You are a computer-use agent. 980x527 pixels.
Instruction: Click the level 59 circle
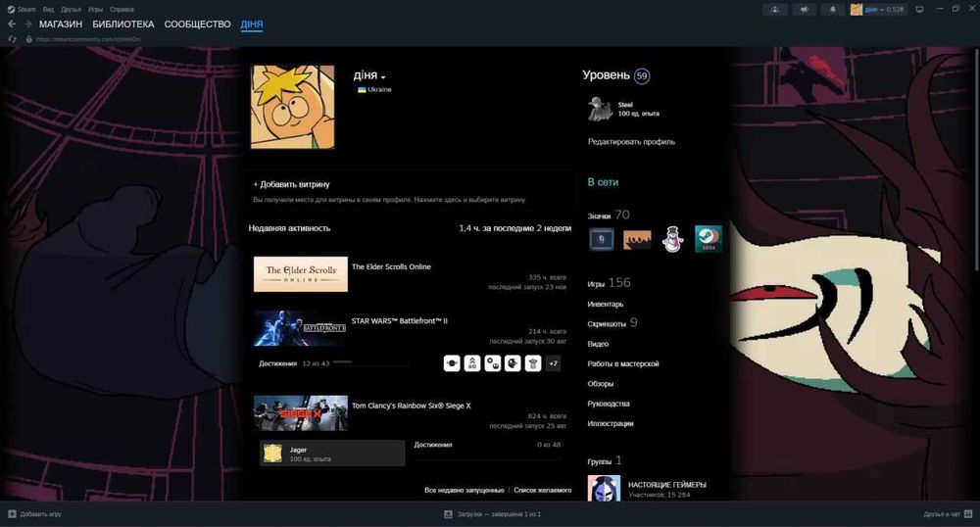pos(641,76)
